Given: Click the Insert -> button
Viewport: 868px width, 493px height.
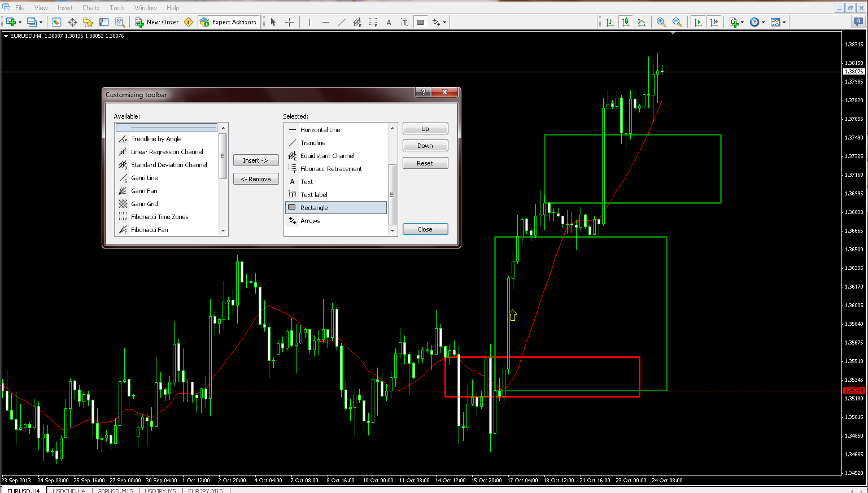Looking at the screenshot, I should tap(256, 160).
